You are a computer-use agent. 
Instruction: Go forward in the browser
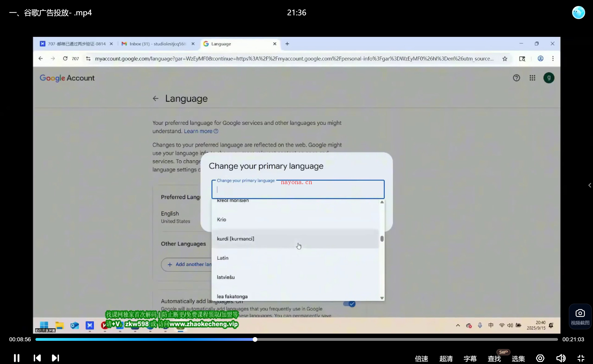pyautogui.click(x=53, y=58)
